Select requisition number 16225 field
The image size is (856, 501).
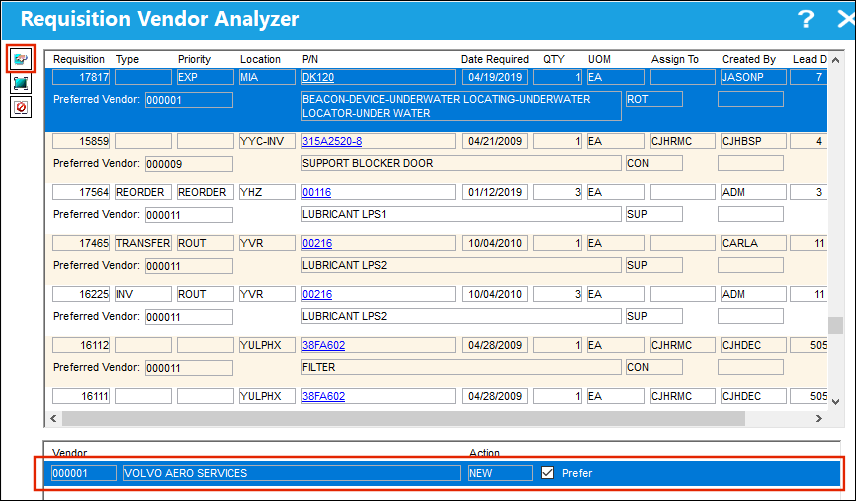tap(81, 294)
